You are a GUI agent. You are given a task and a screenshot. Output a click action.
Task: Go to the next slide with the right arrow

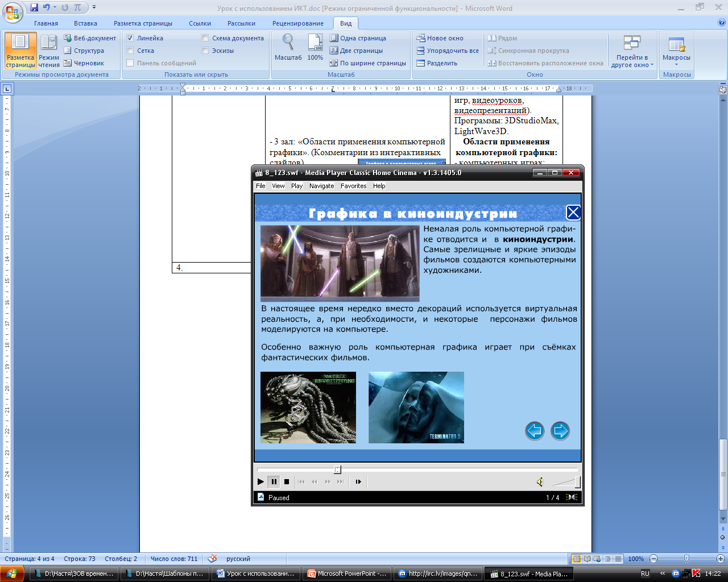pos(560,431)
